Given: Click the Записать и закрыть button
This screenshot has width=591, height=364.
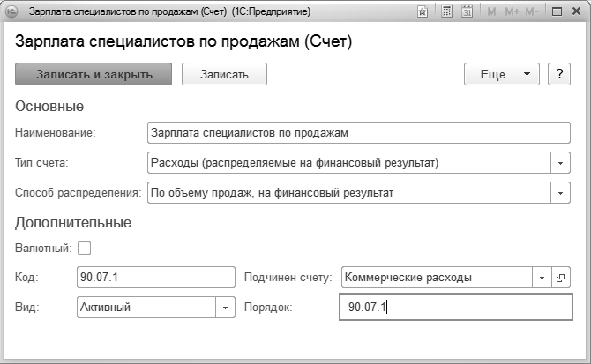Looking at the screenshot, I should (94, 74).
